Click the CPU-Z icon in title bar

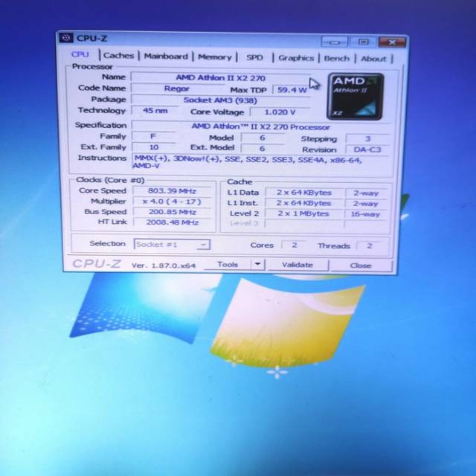(x=67, y=38)
